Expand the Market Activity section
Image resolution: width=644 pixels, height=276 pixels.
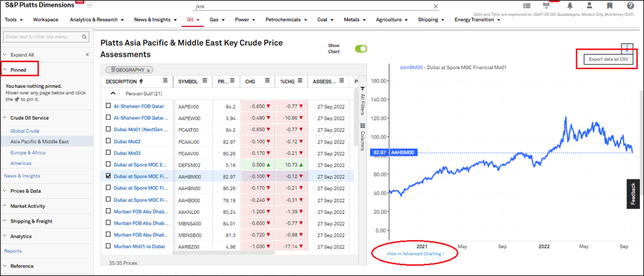pyautogui.click(x=4, y=206)
